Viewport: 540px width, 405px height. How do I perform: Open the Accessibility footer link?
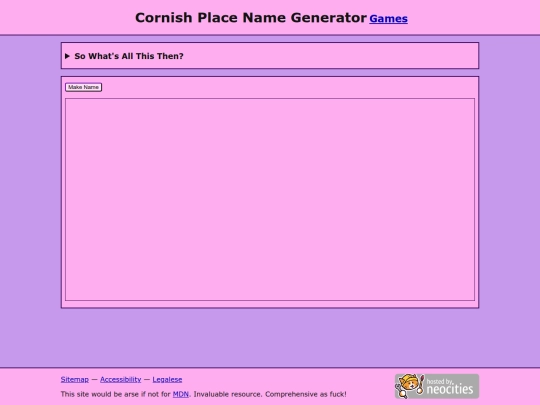(121, 379)
